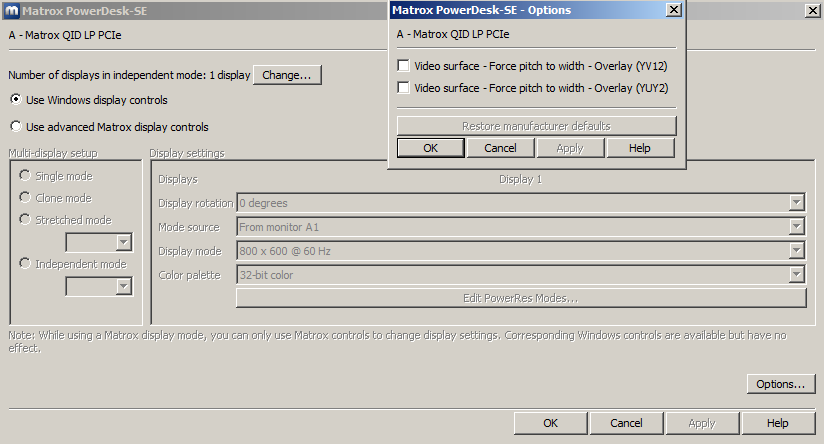824x444 pixels.
Task: Expand the Display mode dropdown
Action: (796, 251)
